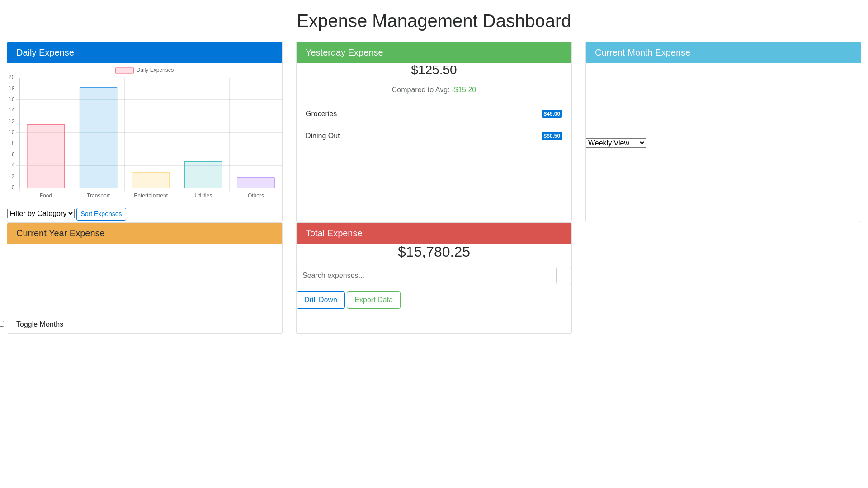Click the Daily Expenses legend swatch
The width and height of the screenshot is (868, 488).
tap(124, 70)
